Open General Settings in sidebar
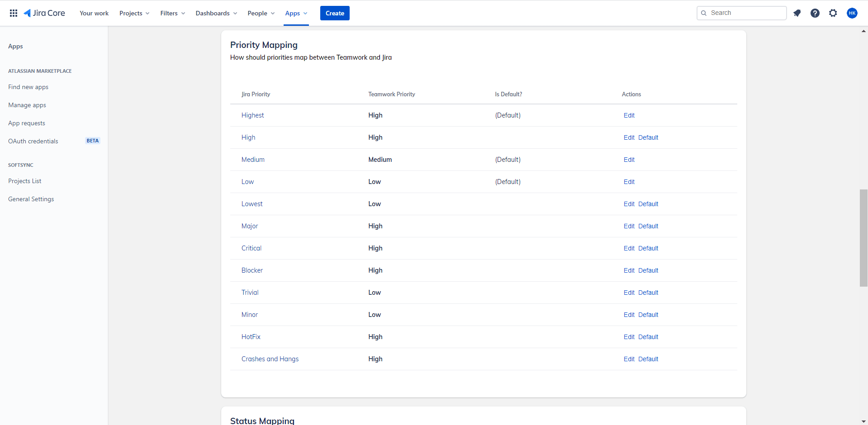 tap(31, 199)
